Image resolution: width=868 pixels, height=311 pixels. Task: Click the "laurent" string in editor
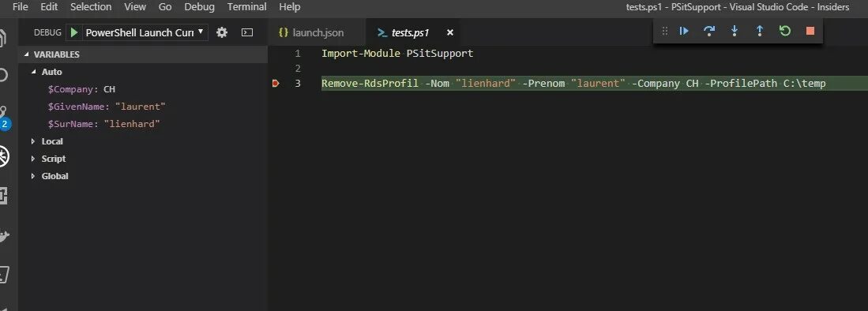(x=598, y=84)
